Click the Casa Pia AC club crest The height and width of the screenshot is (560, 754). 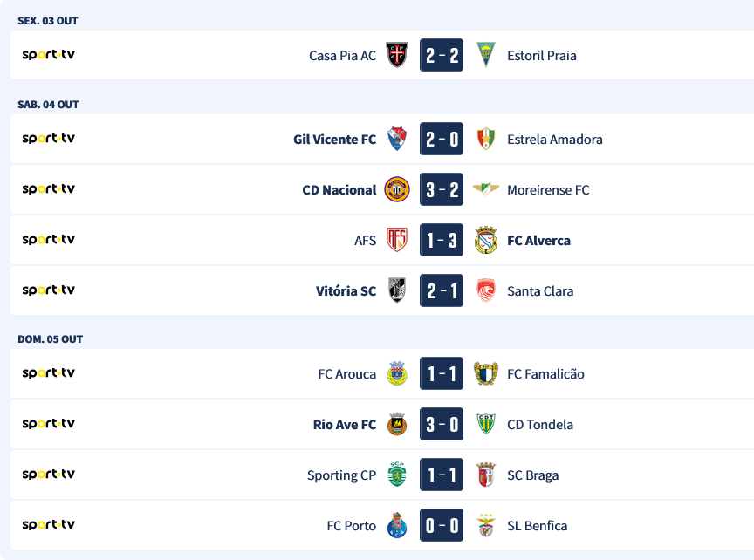(397, 56)
